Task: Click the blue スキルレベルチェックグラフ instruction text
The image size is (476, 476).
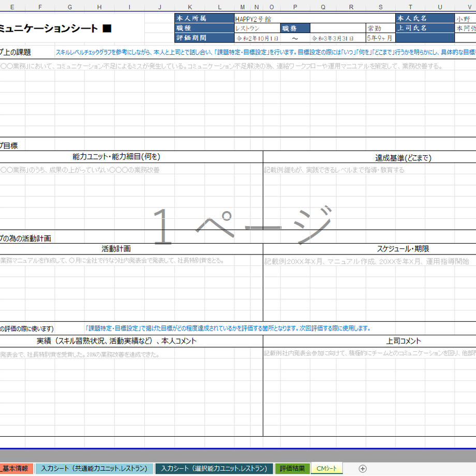Action: [x=265, y=52]
